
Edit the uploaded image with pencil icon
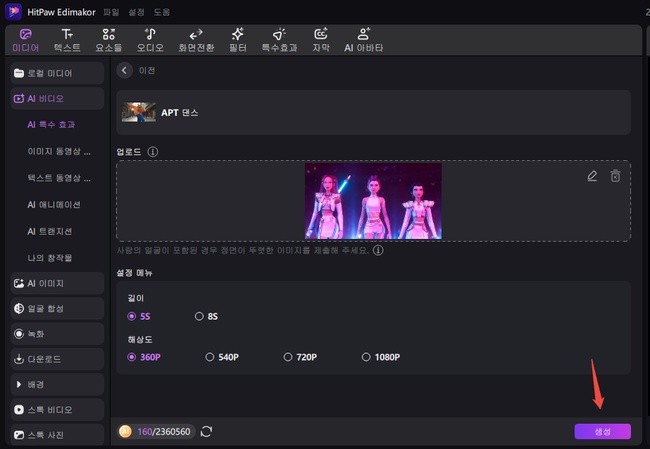(x=592, y=176)
